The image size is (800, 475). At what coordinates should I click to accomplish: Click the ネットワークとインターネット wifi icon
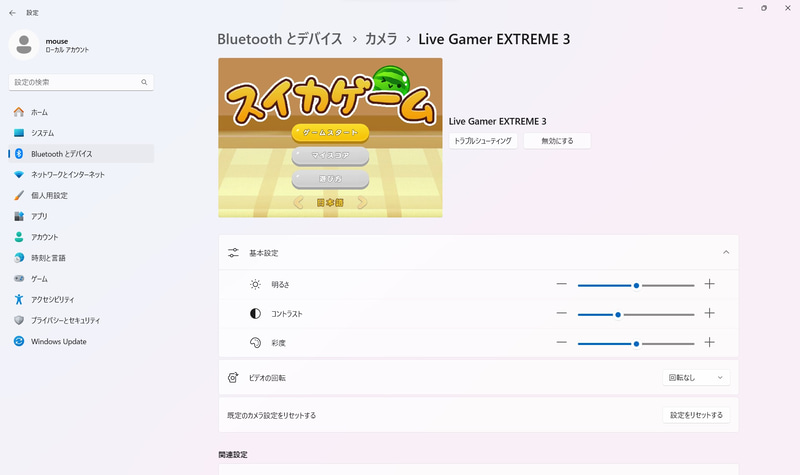point(19,174)
